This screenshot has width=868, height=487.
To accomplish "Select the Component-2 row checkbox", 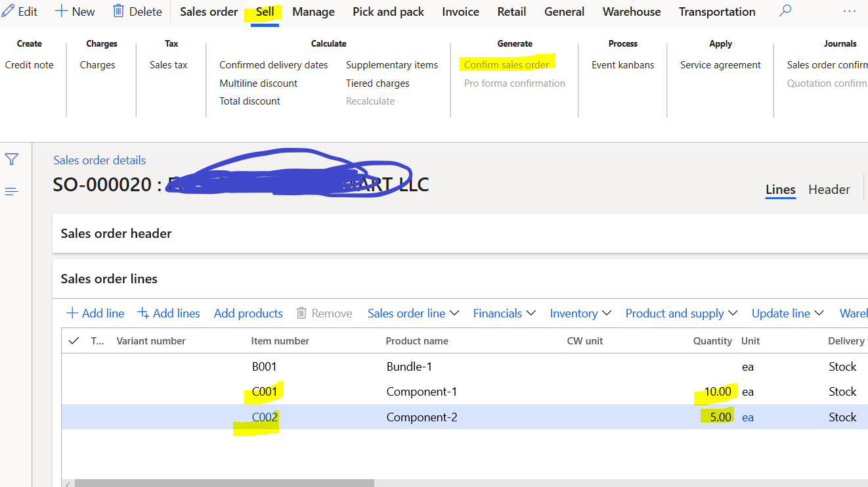I will (x=74, y=417).
